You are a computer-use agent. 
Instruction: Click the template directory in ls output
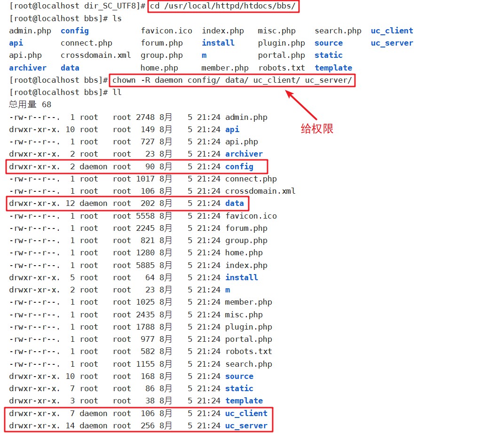333,68
